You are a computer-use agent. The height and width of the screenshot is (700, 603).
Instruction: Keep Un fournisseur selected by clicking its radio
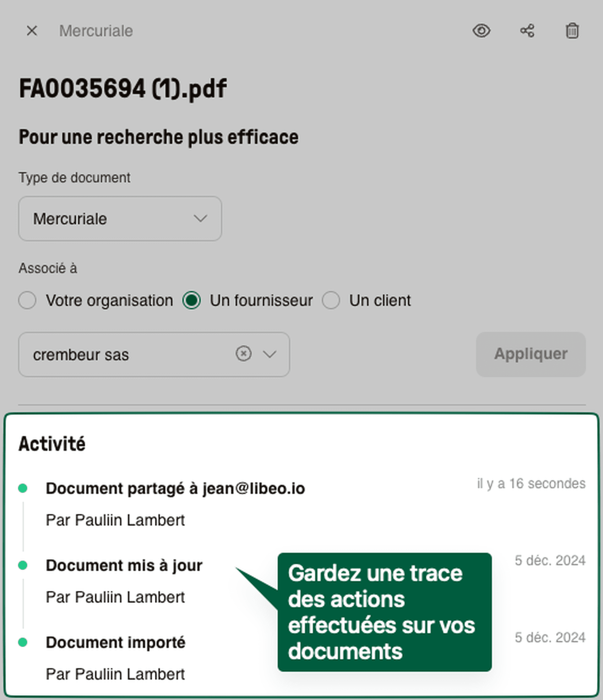(x=192, y=300)
